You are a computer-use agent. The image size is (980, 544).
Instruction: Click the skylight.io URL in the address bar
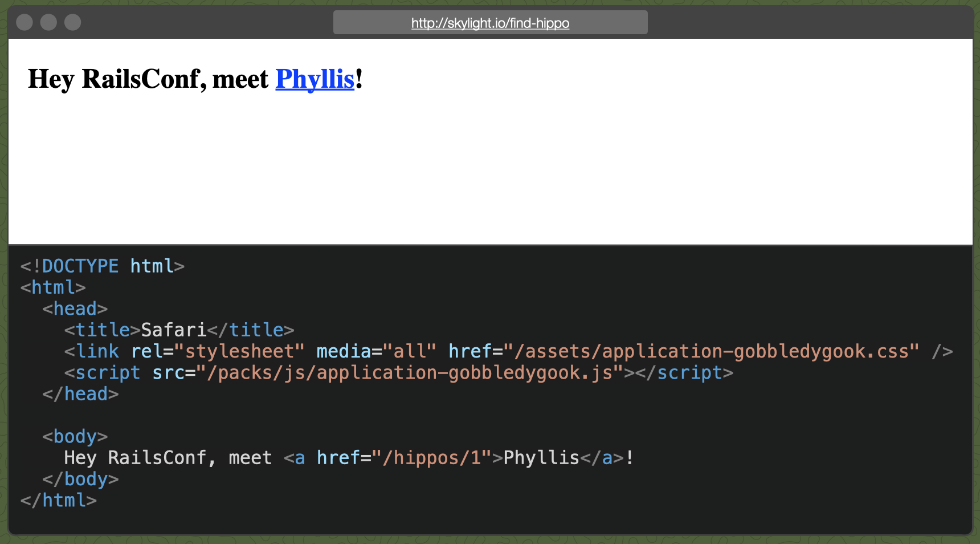tap(490, 23)
